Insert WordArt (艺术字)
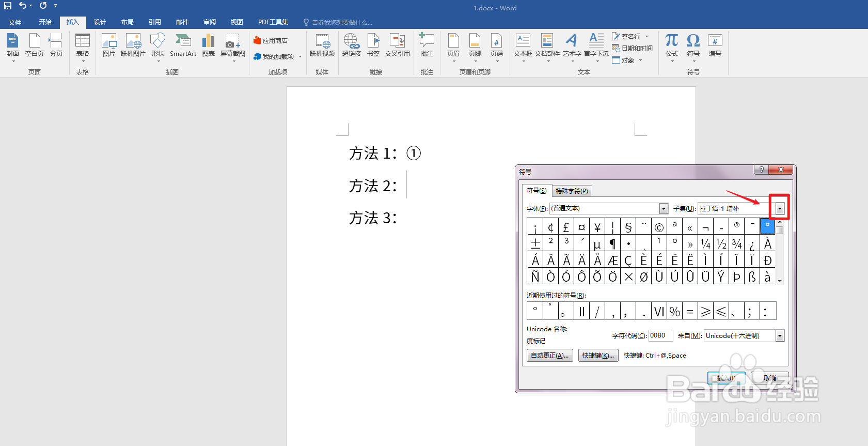868x446 pixels. tap(572, 47)
